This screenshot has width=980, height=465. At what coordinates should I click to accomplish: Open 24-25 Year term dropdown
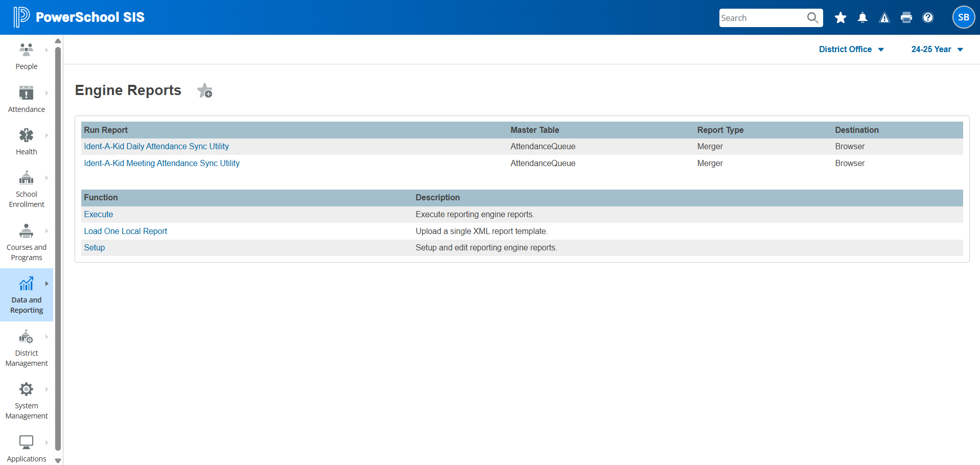point(937,50)
